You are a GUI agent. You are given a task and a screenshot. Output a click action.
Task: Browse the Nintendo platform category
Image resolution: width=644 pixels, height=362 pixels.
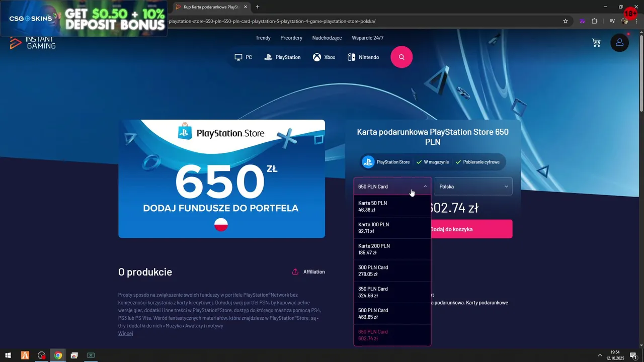pyautogui.click(x=363, y=57)
